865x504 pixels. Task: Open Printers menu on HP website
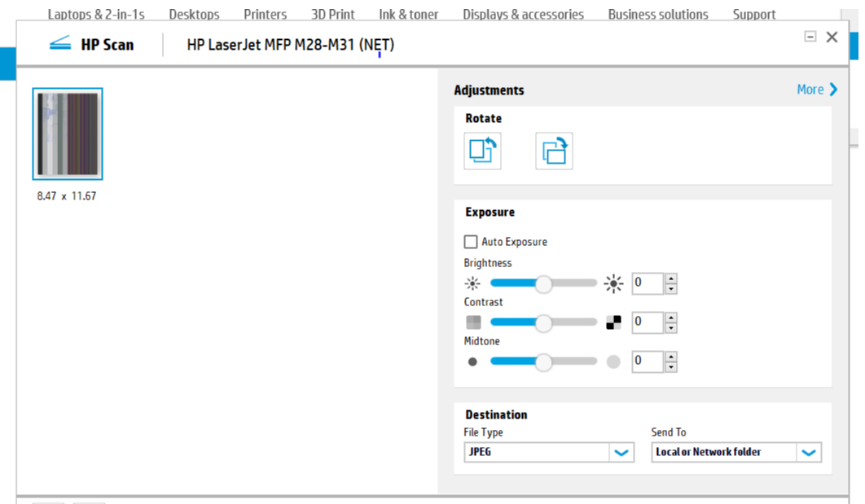pos(266,15)
